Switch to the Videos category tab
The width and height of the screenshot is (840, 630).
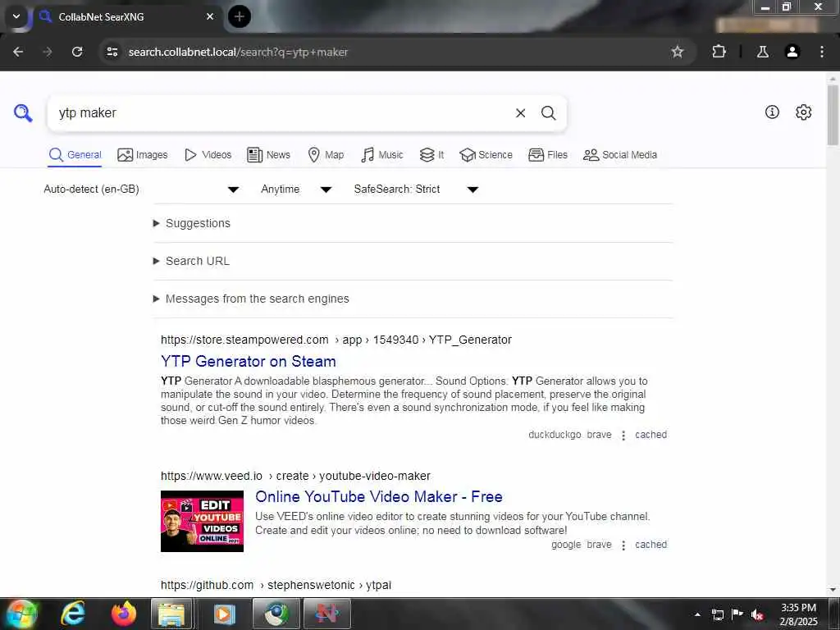(208, 155)
